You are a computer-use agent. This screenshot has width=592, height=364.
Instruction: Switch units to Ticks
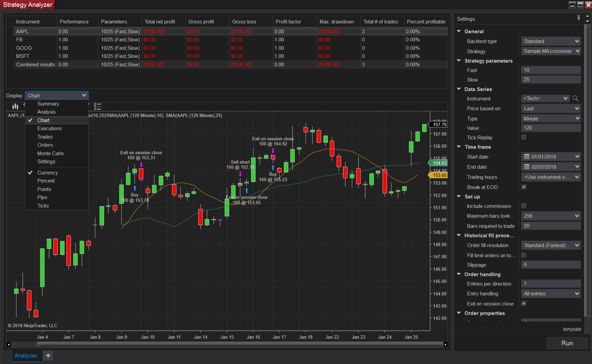click(x=57, y=206)
